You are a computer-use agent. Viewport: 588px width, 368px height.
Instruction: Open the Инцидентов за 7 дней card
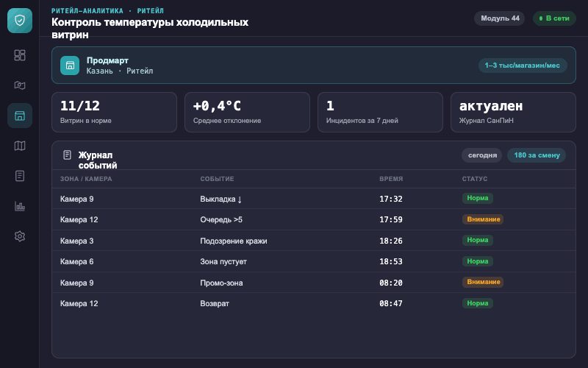point(380,112)
